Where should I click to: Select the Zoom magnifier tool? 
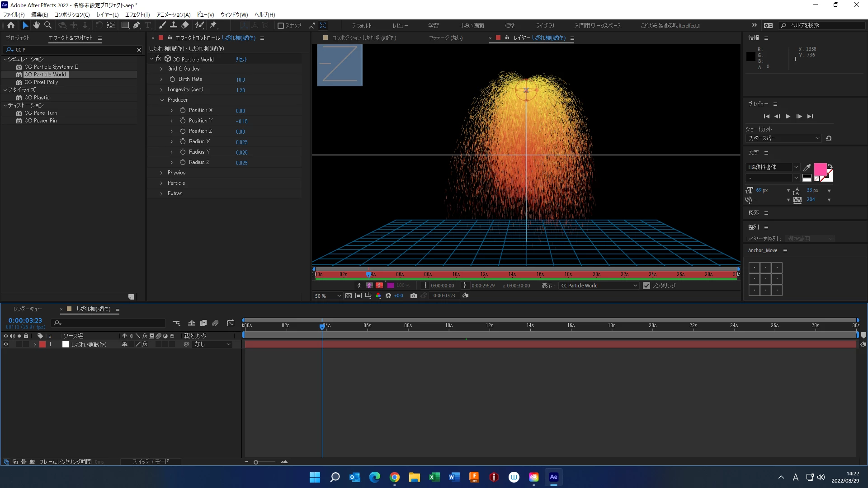tap(48, 25)
